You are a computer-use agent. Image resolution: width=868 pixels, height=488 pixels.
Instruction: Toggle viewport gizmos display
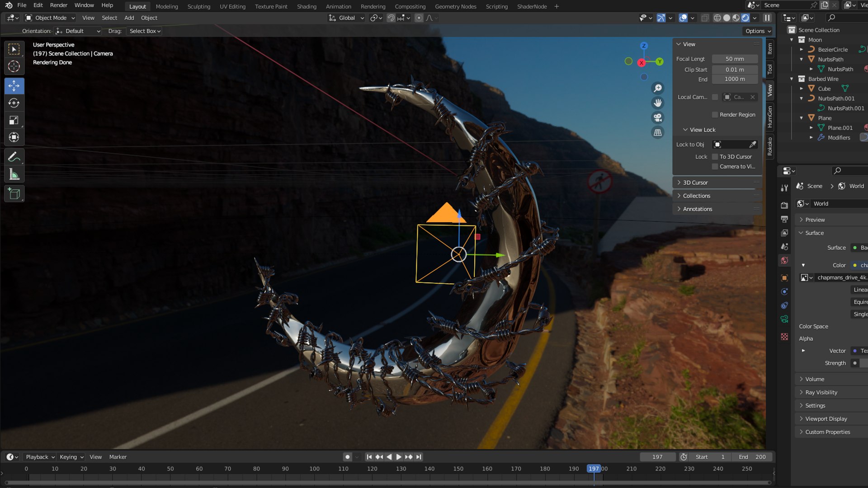click(x=661, y=18)
